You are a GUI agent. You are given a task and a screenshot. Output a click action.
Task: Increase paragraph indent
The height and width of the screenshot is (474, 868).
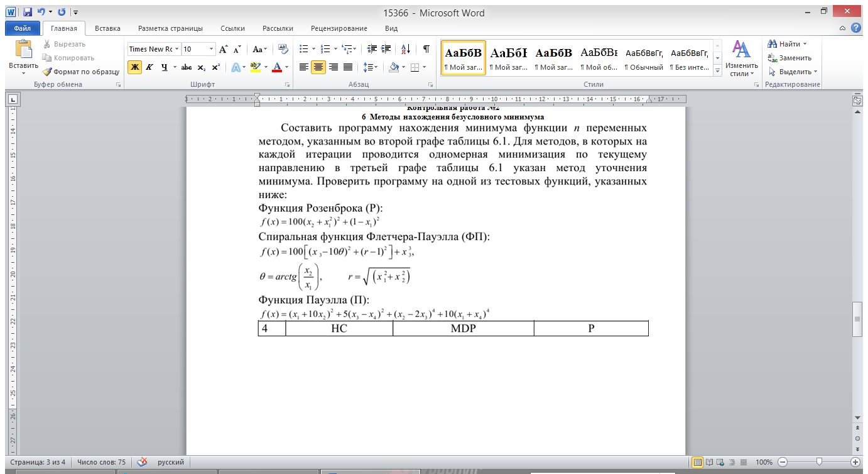[x=386, y=49]
